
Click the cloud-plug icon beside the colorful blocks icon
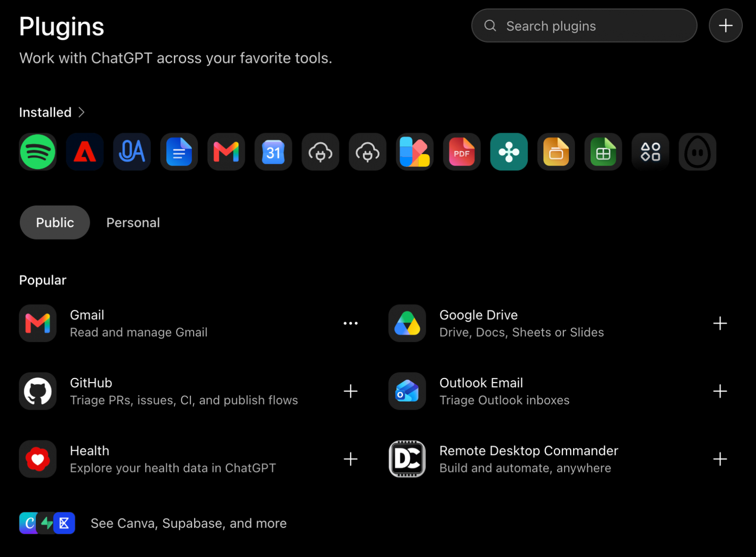click(368, 152)
